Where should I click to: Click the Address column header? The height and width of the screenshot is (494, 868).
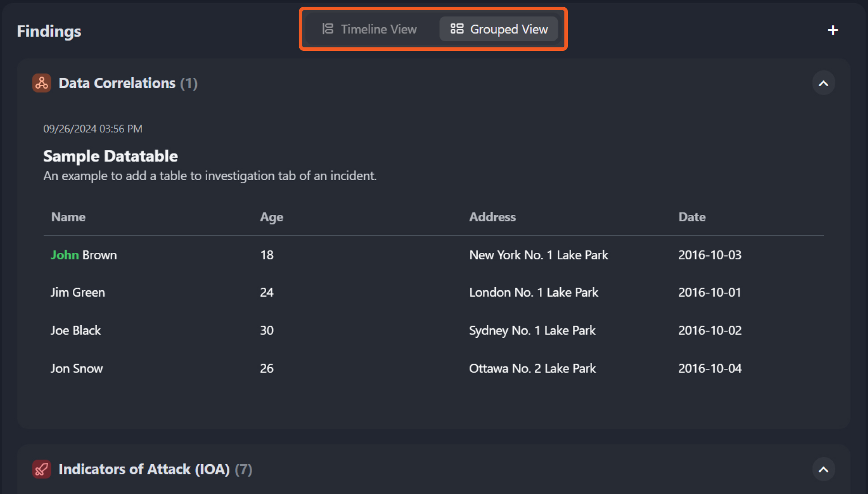[x=492, y=217]
